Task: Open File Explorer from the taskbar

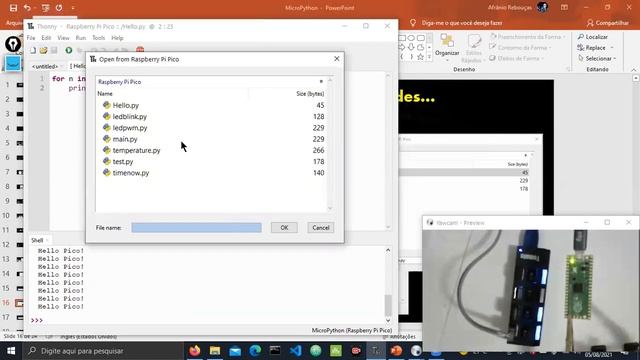Action: 215,351
